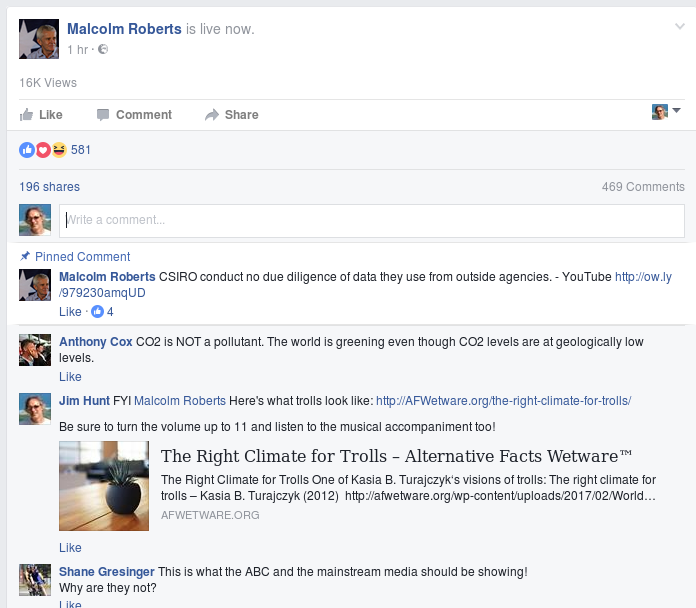Click the pin icon beside Pinned Comment
The height and width of the screenshot is (608, 696).
tap(24, 256)
